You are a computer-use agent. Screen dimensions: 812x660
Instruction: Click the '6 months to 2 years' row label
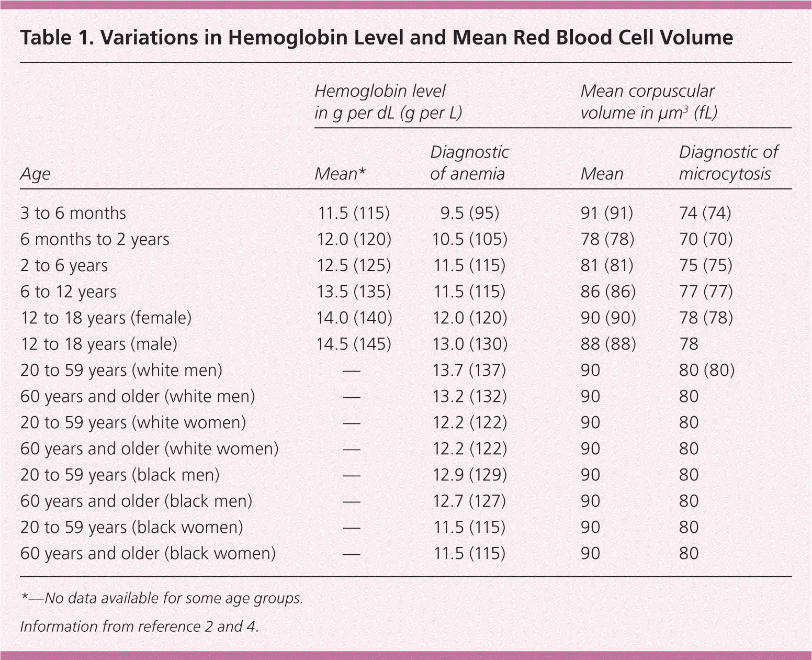[x=95, y=239]
